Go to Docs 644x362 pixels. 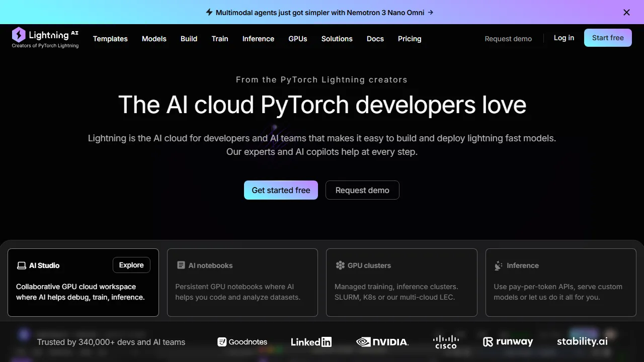(x=375, y=39)
